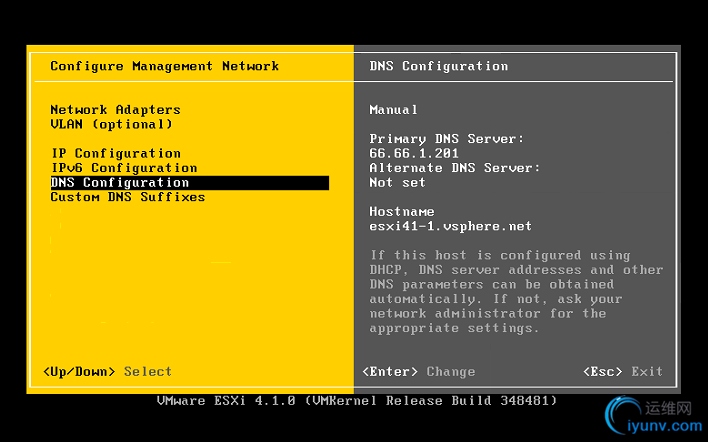The height and width of the screenshot is (442, 708).
Task: Click the Manual DNS mode text
Action: [x=393, y=110]
